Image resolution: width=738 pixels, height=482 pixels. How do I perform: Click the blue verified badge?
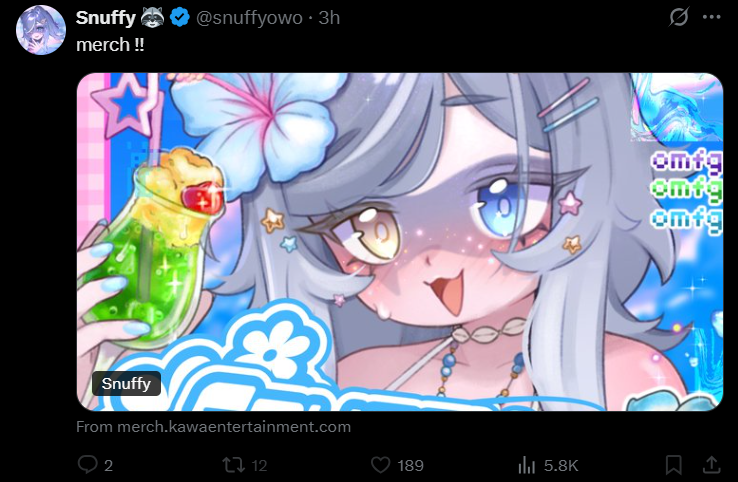click(x=179, y=18)
